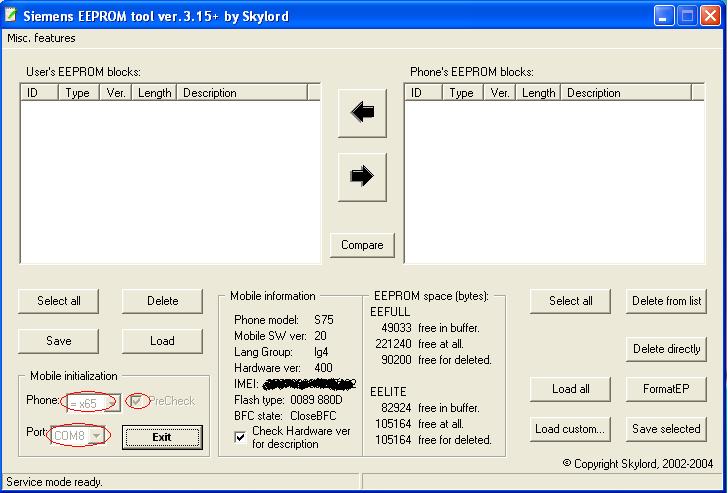Click the '400' hardware version value
The width and height of the screenshot is (728, 493).
[x=323, y=368]
